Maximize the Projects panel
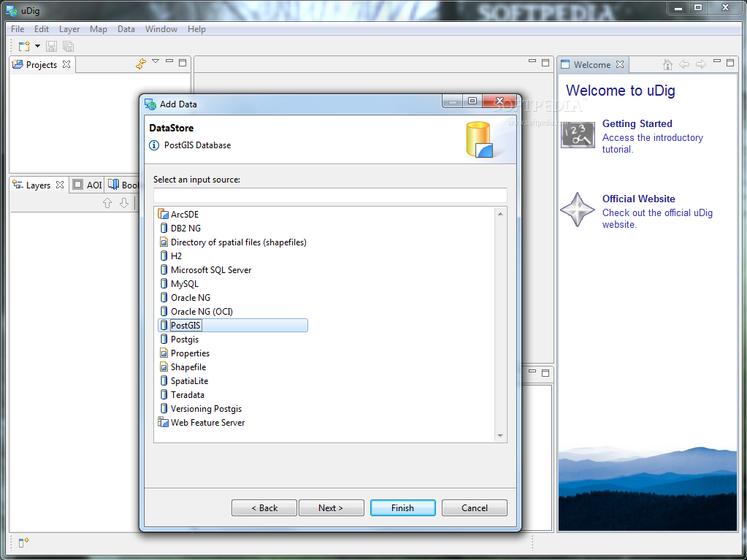Image resolution: width=747 pixels, height=560 pixels. (183, 62)
